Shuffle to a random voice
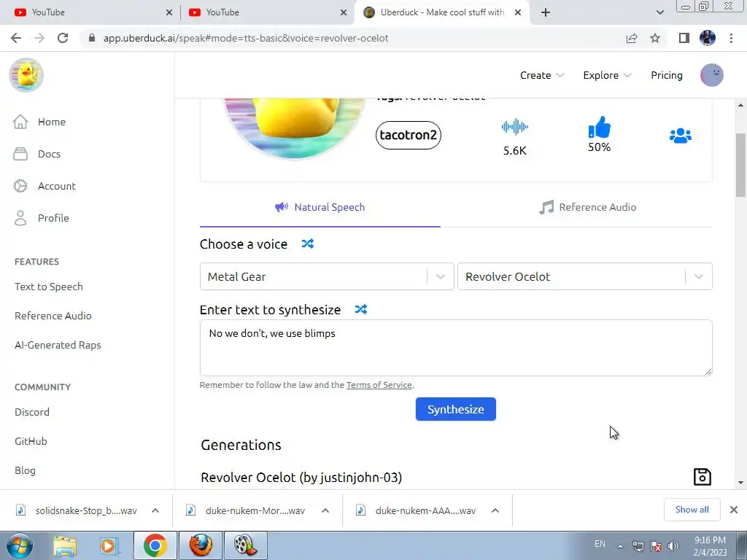 point(307,244)
